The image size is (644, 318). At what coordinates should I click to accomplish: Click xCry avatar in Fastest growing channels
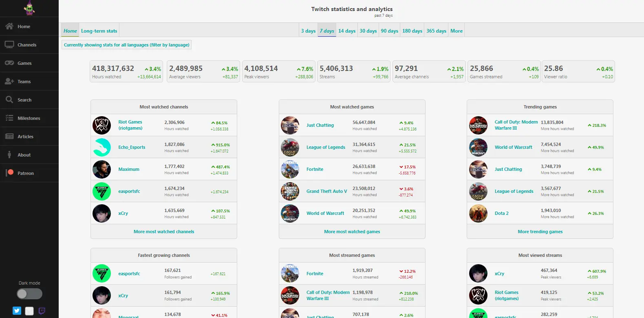pos(101,296)
